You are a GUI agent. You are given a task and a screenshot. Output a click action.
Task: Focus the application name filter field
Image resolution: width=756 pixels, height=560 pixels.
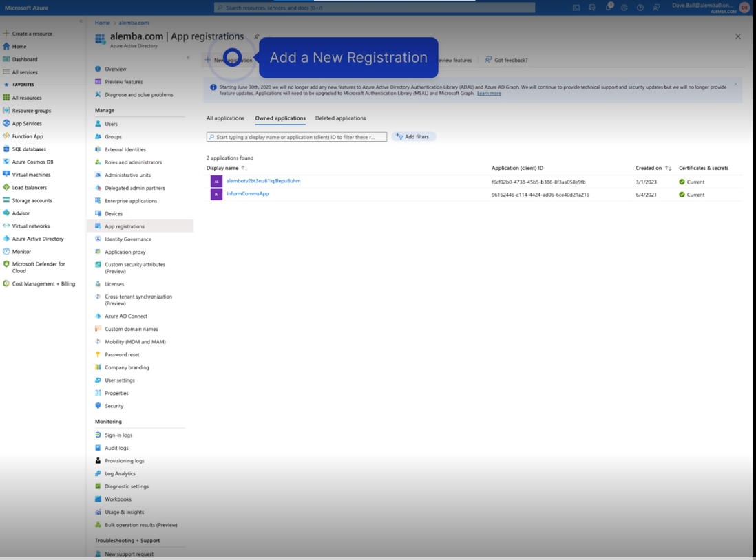tap(297, 137)
